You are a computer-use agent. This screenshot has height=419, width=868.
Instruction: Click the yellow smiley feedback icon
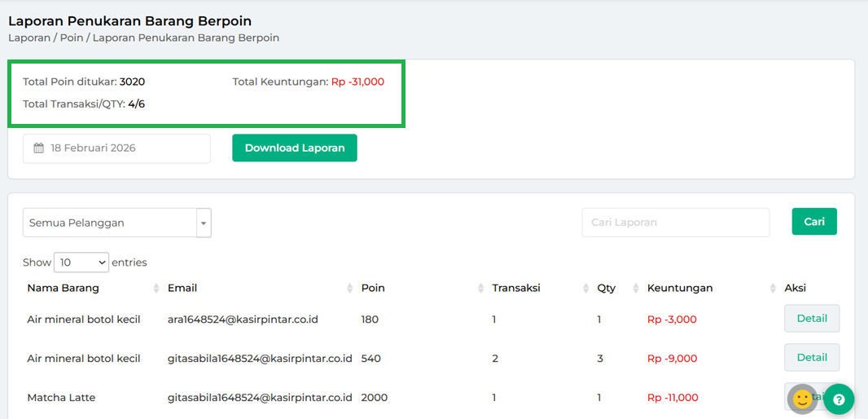pos(802,399)
